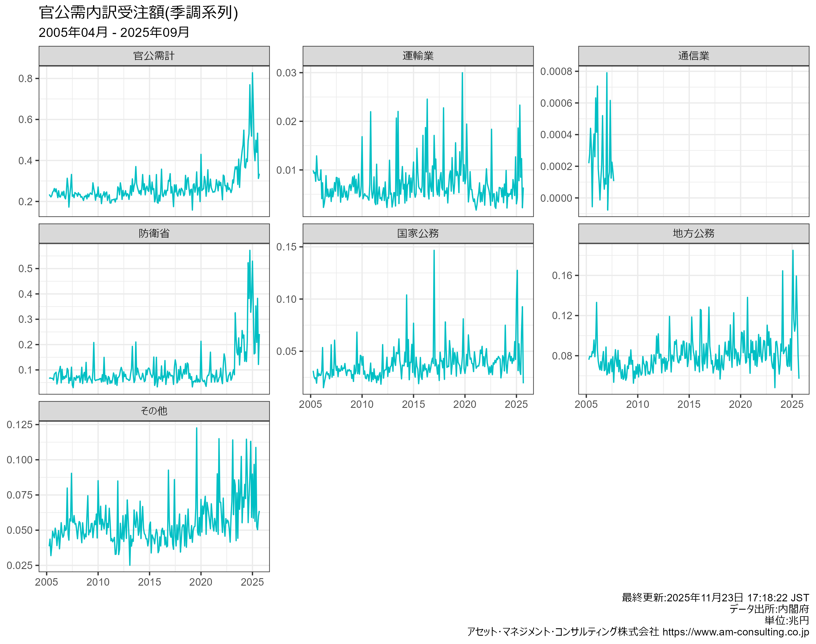This screenshot has width=816, height=644.
Task: Click the date range subtitle 2005年04月 - 2025年09月
Action: click(114, 32)
